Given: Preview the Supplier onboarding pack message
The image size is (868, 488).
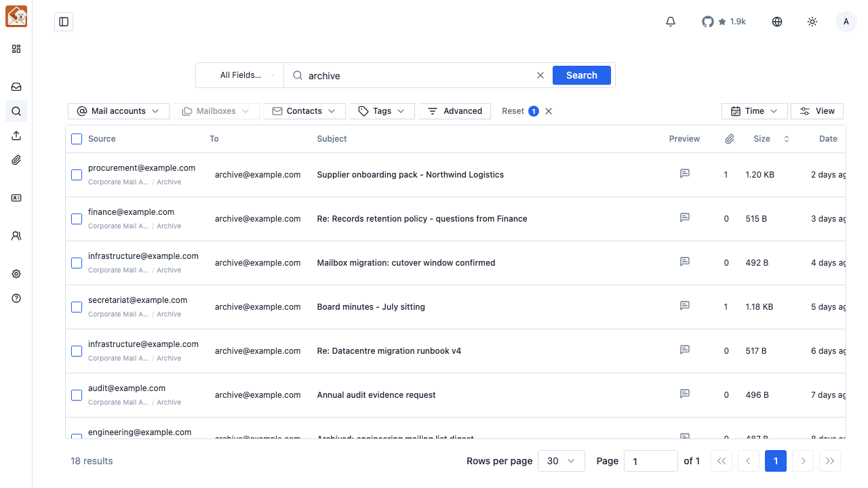Looking at the screenshot, I should pyautogui.click(x=685, y=174).
